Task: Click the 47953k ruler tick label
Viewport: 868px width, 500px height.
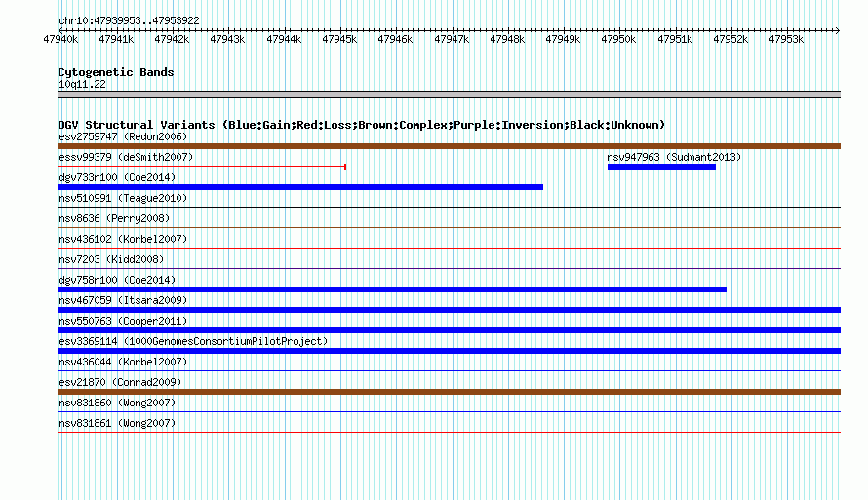Action: pyautogui.click(x=786, y=39)
